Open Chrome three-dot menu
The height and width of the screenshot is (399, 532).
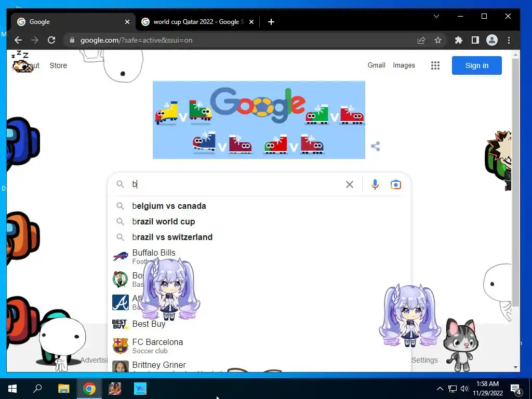509,40
